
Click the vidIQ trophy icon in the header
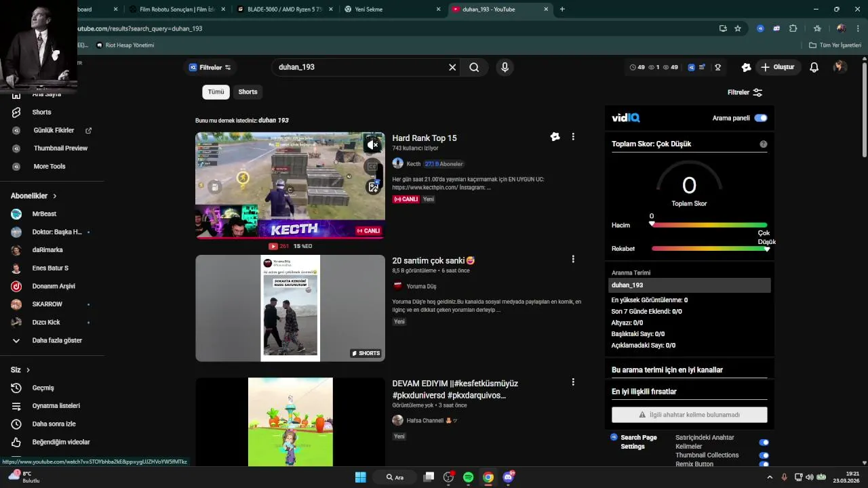[x=717, y=67]
